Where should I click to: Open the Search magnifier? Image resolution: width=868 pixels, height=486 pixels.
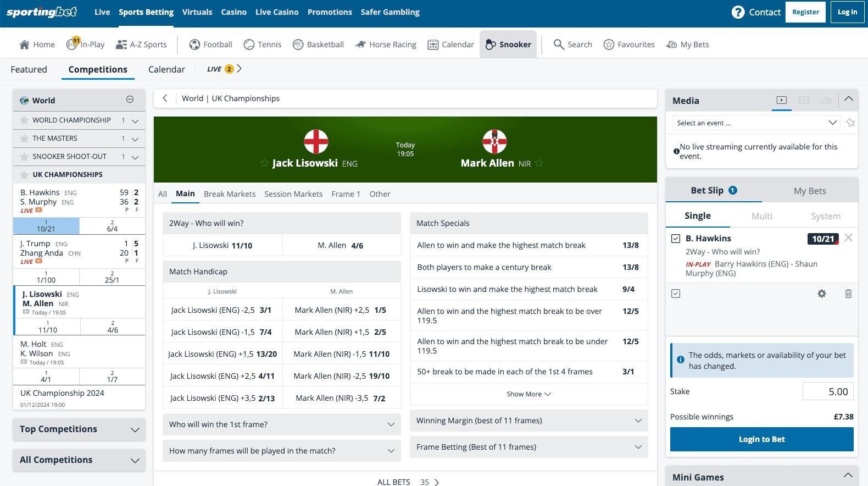pos(559,45)
